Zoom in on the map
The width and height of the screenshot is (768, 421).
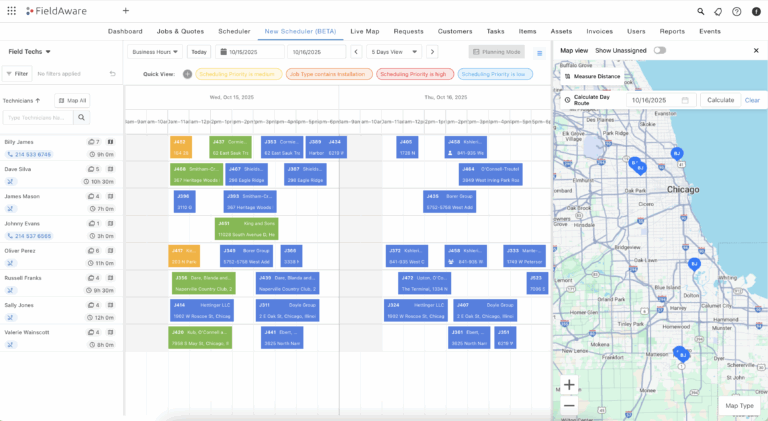569,384
